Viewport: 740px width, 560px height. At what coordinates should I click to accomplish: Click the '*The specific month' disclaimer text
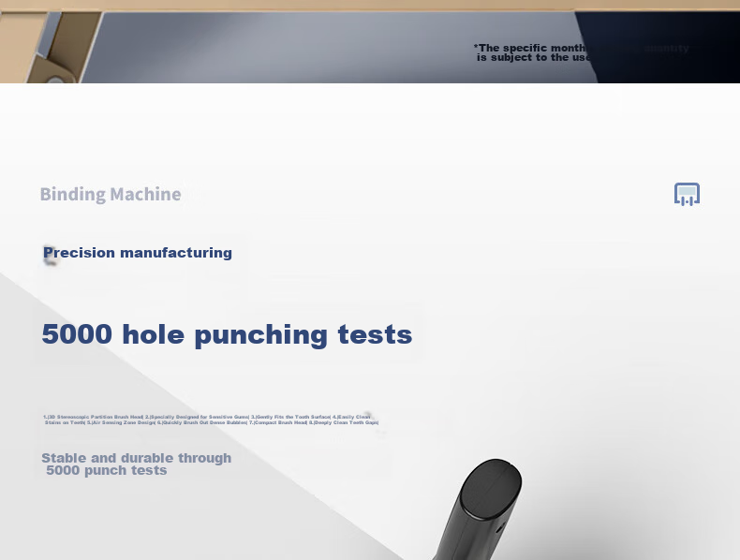(x=582, y=52)
